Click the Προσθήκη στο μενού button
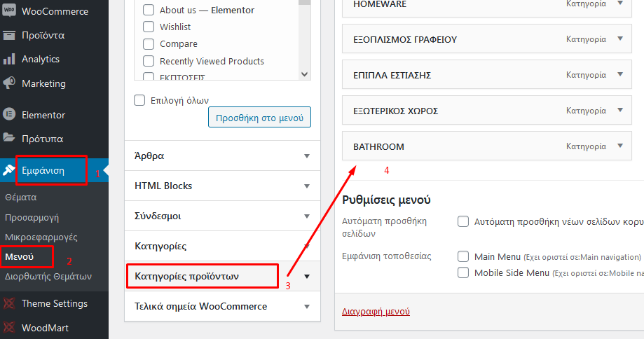The width and height of the screenshot is (644, 339). (x=259, y=118)
